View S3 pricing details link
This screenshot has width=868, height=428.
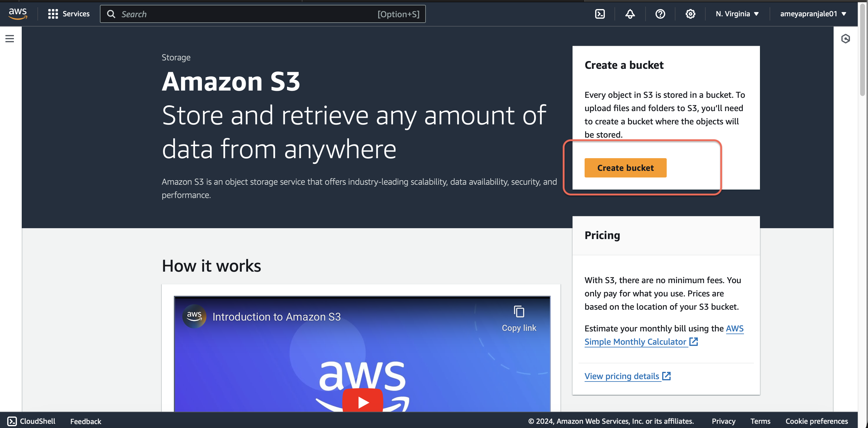627,375
